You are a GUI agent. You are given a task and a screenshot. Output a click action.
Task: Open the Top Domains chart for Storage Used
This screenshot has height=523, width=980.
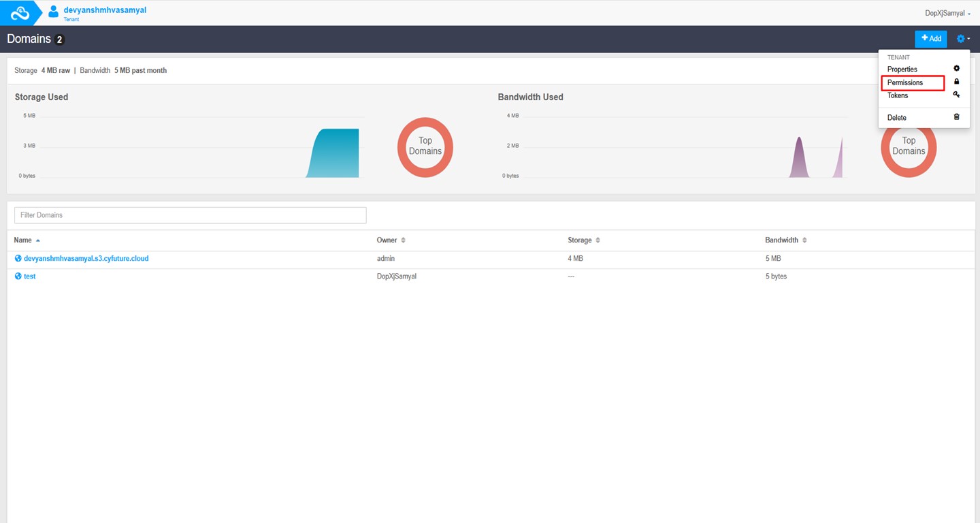(425, 147)
